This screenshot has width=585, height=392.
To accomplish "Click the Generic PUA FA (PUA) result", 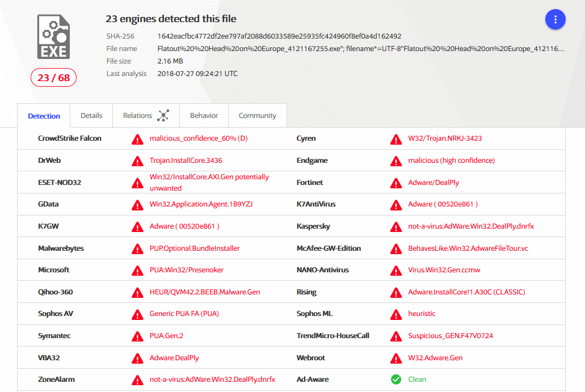I will (x=184, y=314).
